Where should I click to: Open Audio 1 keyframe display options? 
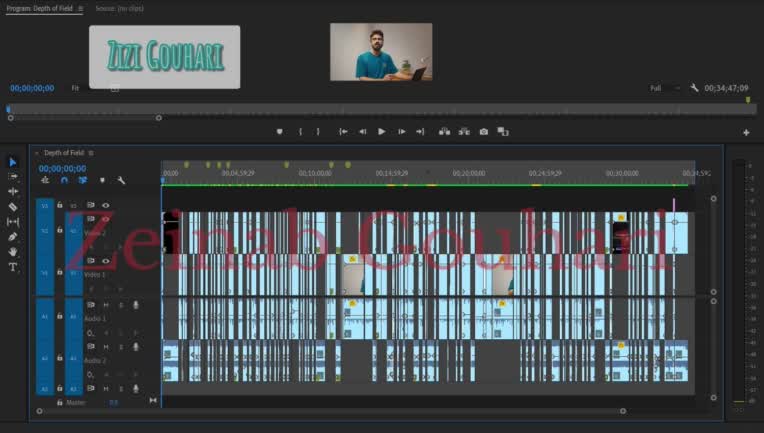(91, 333)
